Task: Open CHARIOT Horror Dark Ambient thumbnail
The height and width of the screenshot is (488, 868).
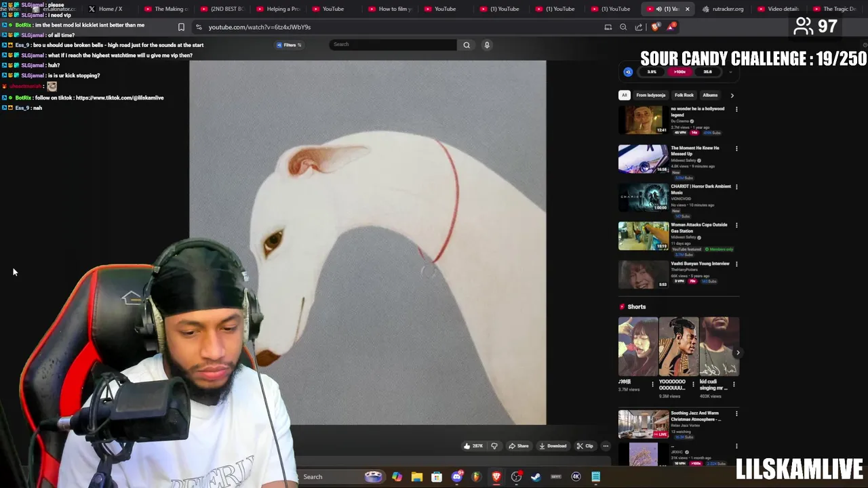Action: pyautogui.click(x=643, y=197)
